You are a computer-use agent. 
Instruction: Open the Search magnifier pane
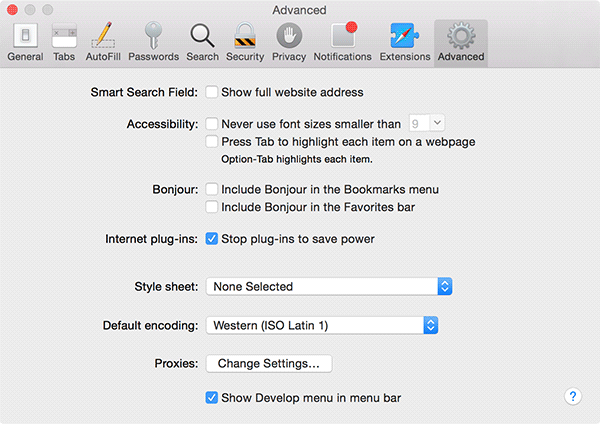click(x=202, y=42)
